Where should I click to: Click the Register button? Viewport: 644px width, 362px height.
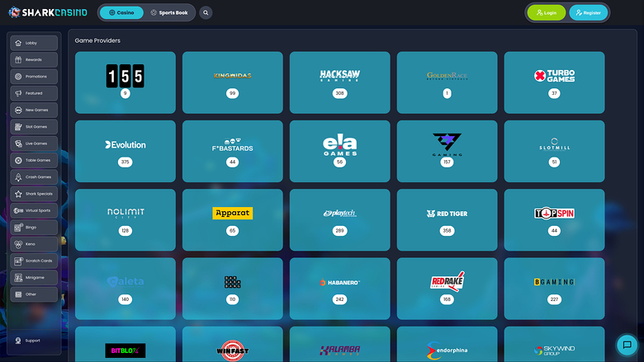point(588,12)
